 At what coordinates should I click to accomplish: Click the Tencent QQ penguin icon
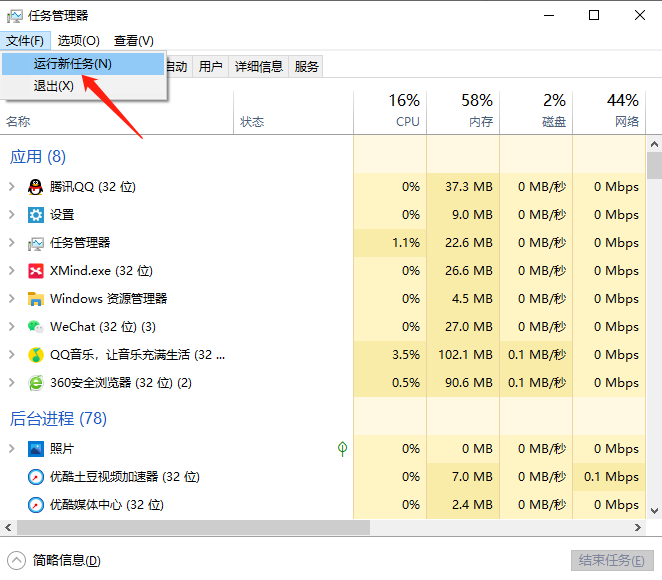point(36,187)
